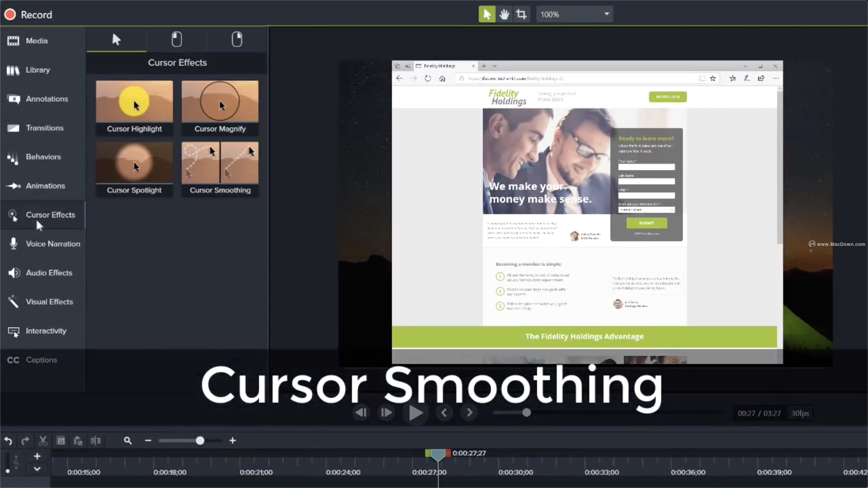Viewport: 868px width, 488px height.
Task: Cut the selection with the scissors icon
Action: (x=43, y=440)
